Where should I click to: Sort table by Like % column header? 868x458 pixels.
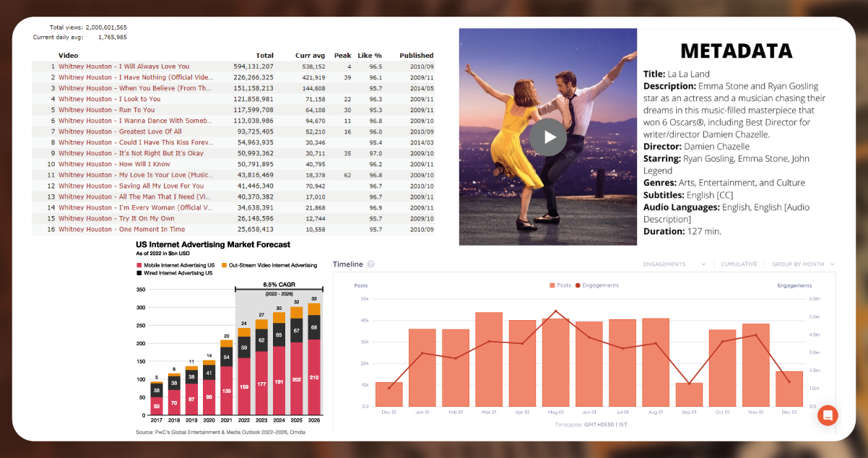(370, 56)
